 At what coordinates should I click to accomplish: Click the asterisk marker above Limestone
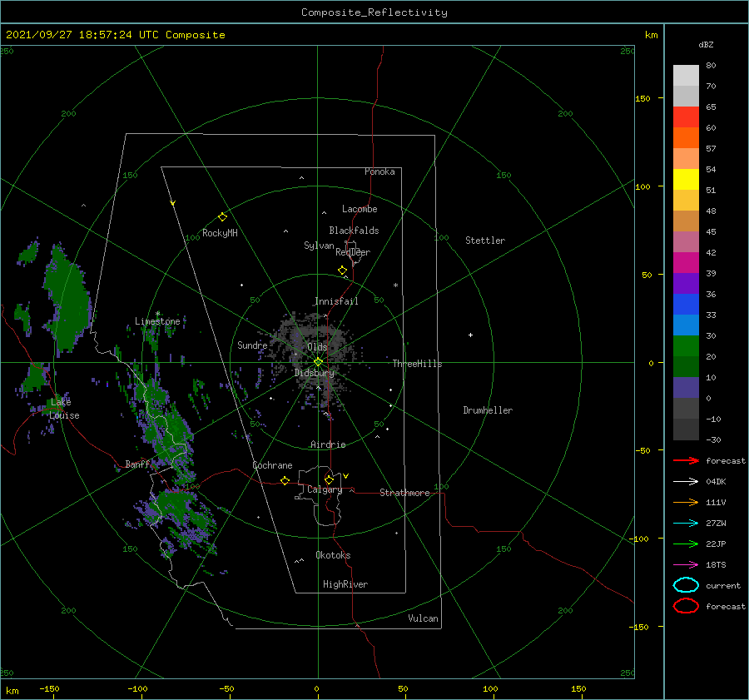click(157, 314)
